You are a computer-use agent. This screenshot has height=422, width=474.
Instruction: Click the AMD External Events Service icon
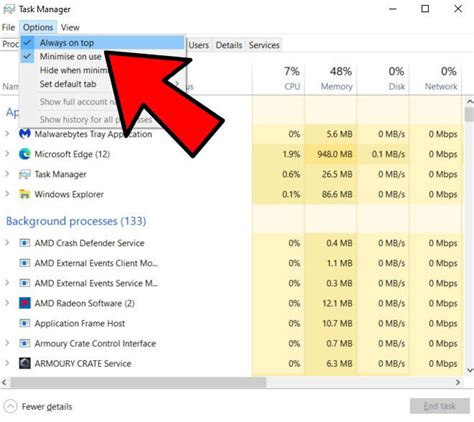25,283
